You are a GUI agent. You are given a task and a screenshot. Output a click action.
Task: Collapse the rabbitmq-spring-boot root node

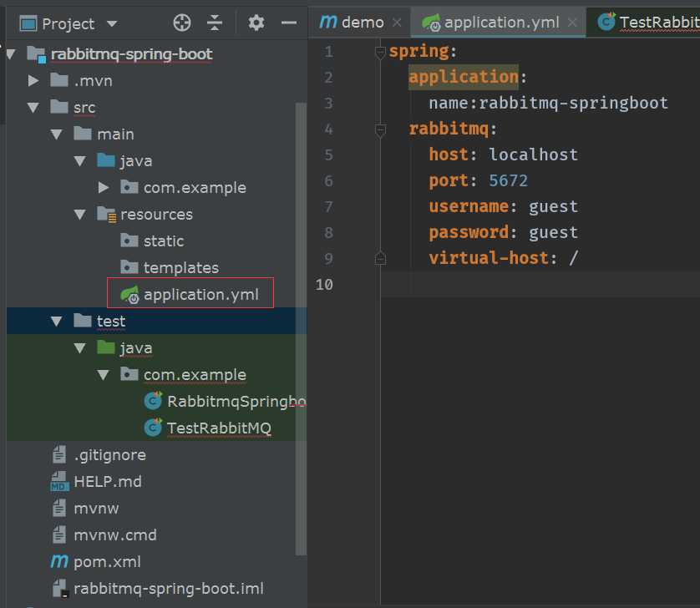click(11, 54)
